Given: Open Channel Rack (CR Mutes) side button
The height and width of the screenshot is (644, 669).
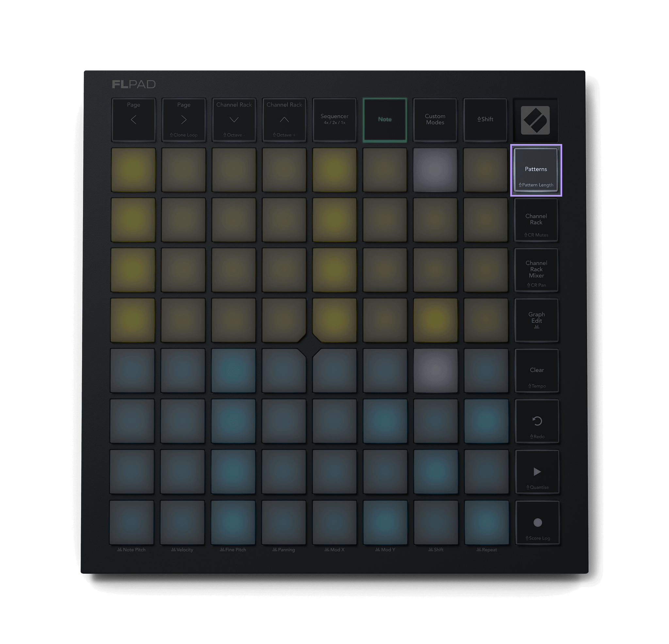Looking at the screenshot, I should point(536,220).
